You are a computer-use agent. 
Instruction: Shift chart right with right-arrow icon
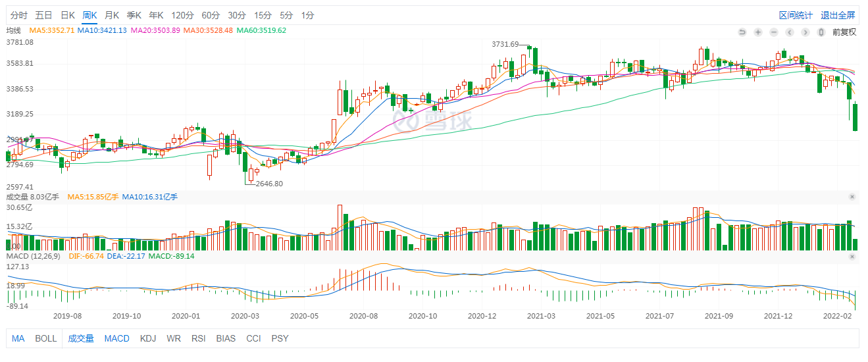tap(805, 32)
